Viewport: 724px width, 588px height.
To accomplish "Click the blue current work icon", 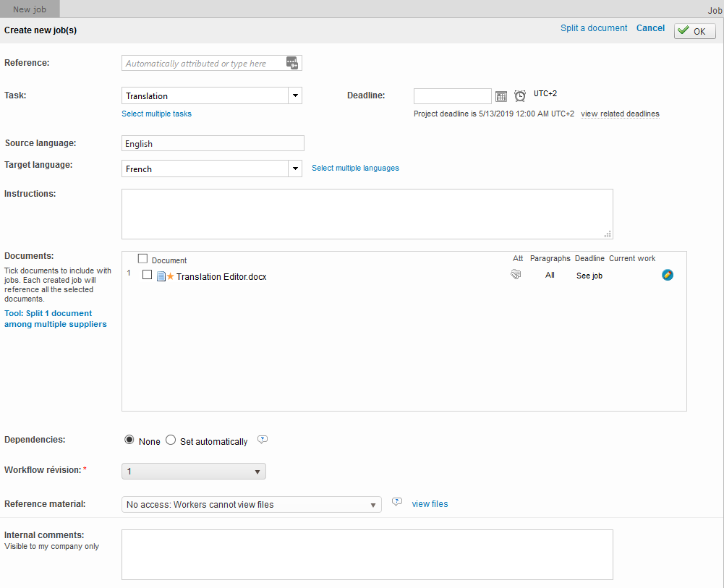I will click(x=668, y=275).
